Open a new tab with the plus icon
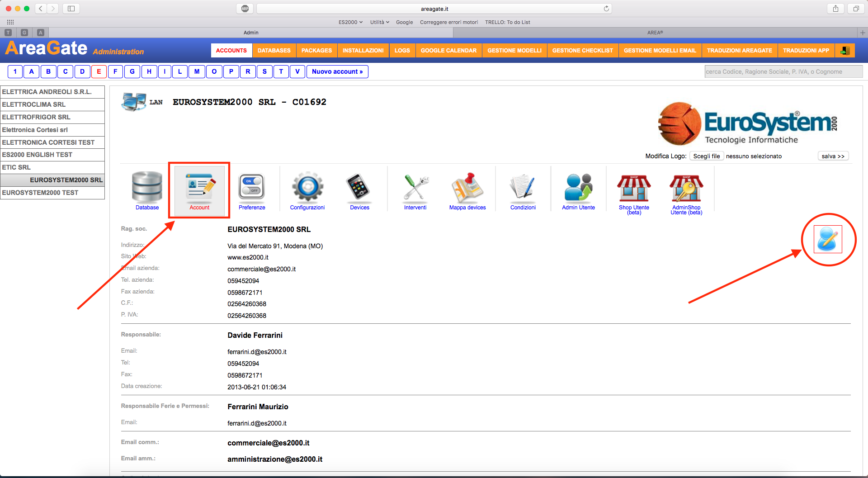Image resolution: width=868 pixels, height=478 pixels. 862,33
